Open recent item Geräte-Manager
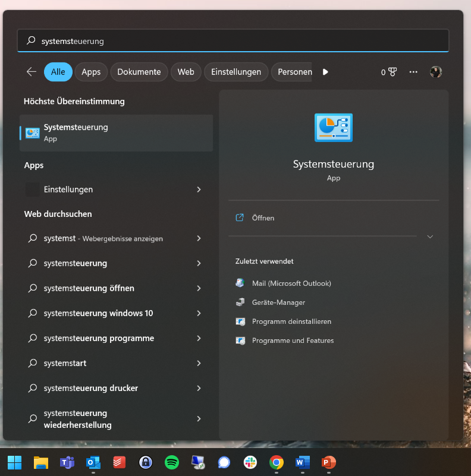Screen dimensions: 471x476 point(278,302)
